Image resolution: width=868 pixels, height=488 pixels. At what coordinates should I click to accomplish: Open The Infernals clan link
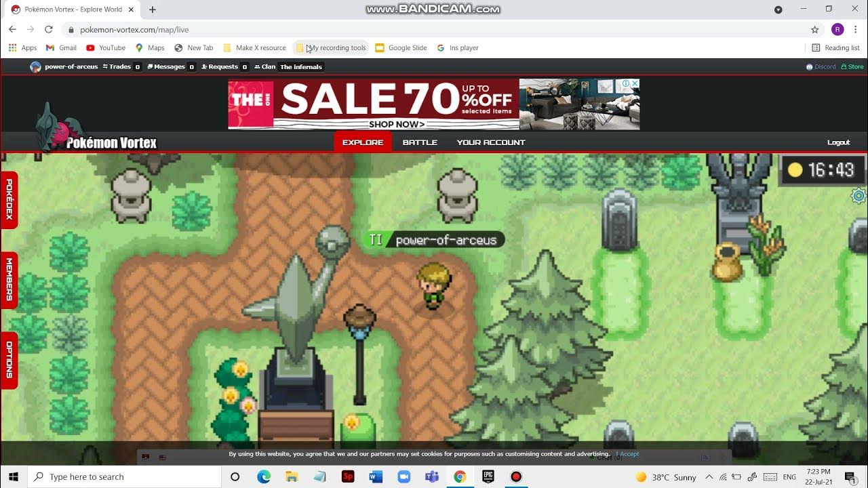pyautogui.click(x=301, y=66)
